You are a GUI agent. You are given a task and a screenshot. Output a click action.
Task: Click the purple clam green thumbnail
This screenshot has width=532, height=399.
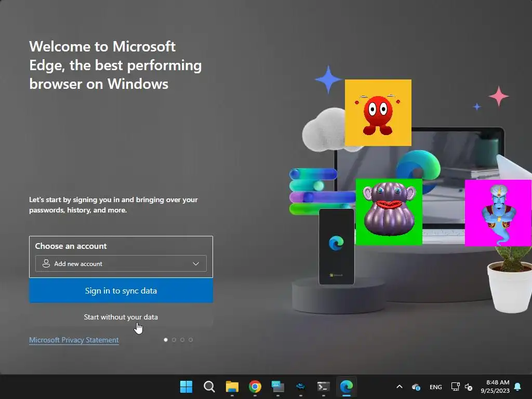pyautogui.click(x=389, y=212)
